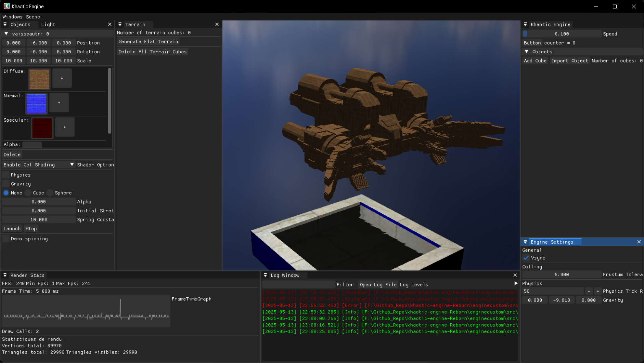Click Generate Flat Terrain
The image size is (644, 363).
pyautogui.click(x=148, y=41)
